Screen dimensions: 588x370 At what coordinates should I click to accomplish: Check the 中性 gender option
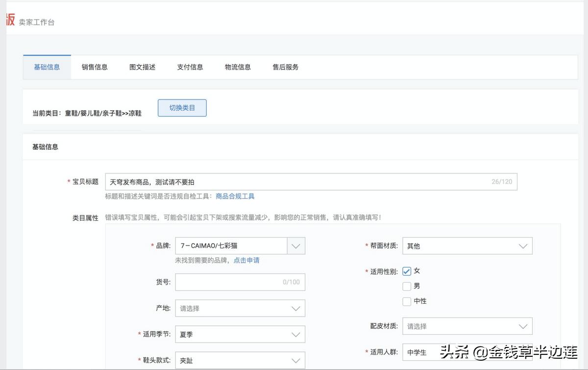[407, 301]
